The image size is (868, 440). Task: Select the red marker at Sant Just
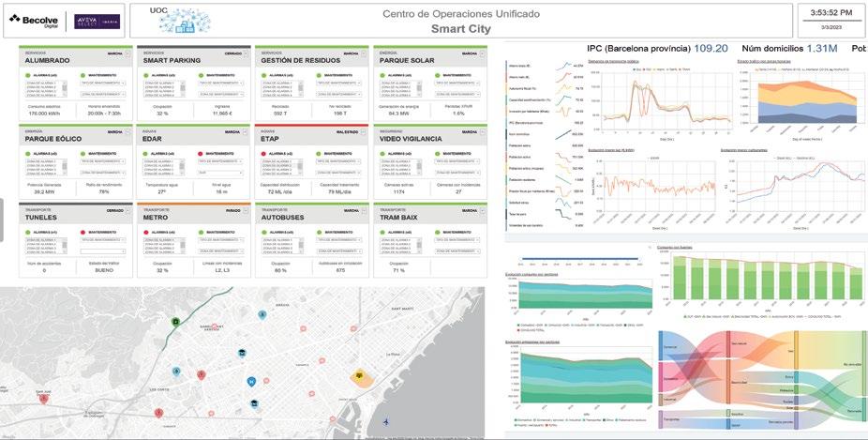click(44, 399)
